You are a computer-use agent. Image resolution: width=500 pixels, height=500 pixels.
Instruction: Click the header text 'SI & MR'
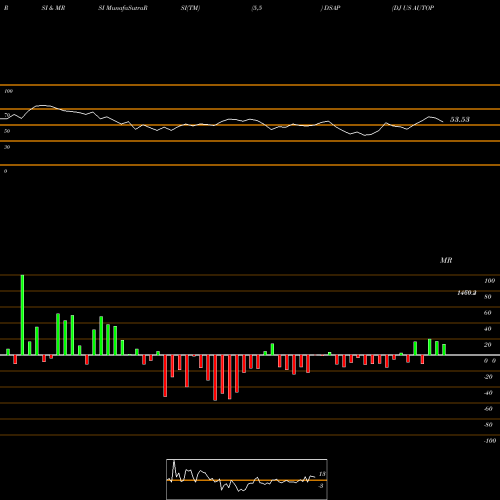pyautogui.click(x=53, y=8)
